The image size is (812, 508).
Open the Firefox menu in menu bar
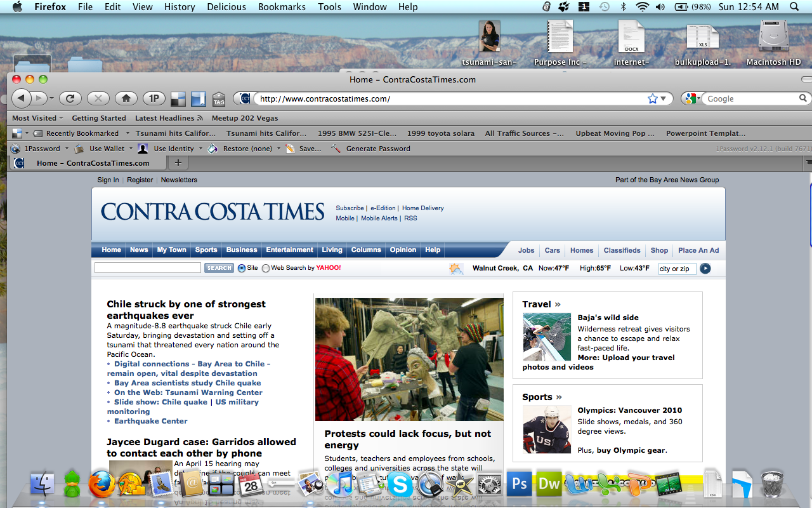49,7
